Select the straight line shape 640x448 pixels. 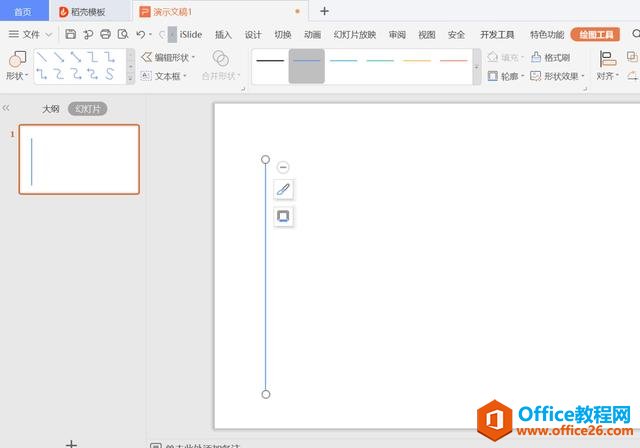(x=42, y=57)
